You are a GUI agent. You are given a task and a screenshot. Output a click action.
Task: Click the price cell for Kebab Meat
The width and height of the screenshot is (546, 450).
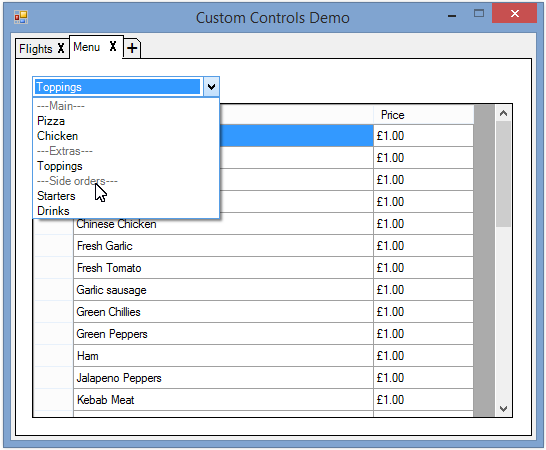[x=423, y=399]
